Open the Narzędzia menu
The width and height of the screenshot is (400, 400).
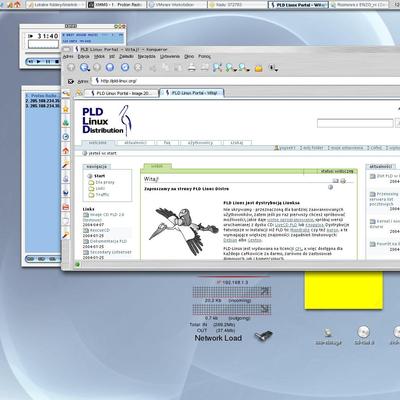(147, 57)
